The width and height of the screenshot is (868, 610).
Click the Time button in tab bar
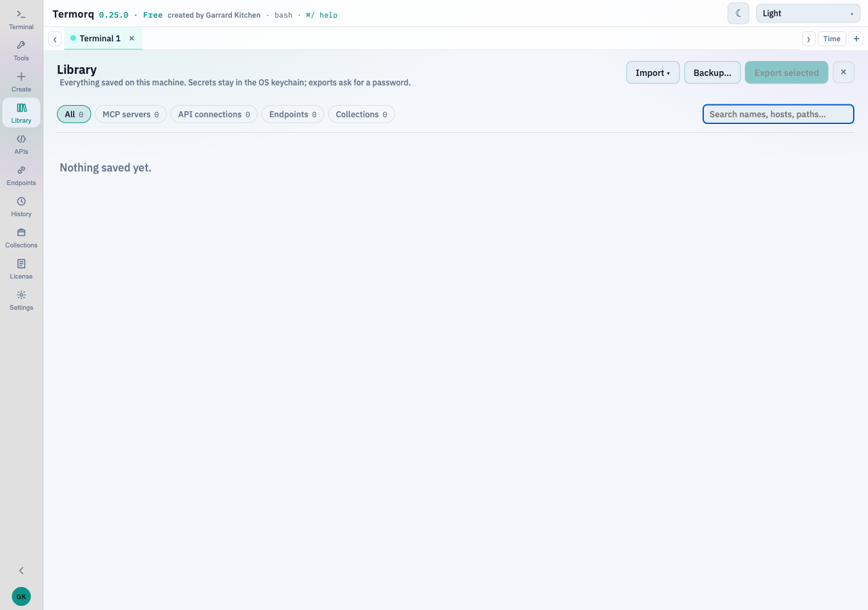click(832, 39)
